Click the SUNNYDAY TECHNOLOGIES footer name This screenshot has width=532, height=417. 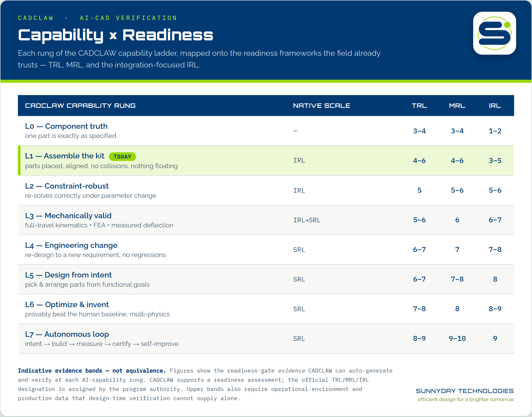(464, 391)
